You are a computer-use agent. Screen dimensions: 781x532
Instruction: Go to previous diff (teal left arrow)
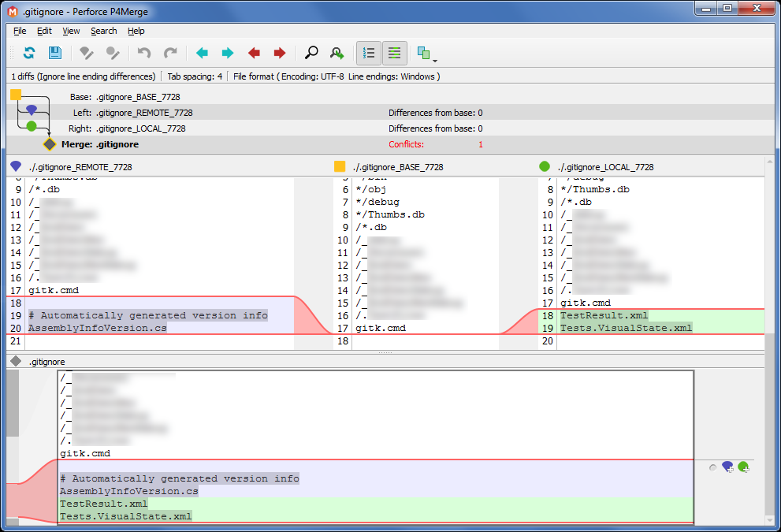(x=202, y=53)
